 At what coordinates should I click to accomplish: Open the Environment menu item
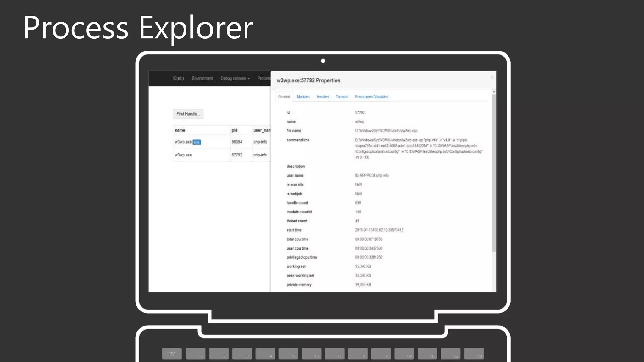[202, 78]
